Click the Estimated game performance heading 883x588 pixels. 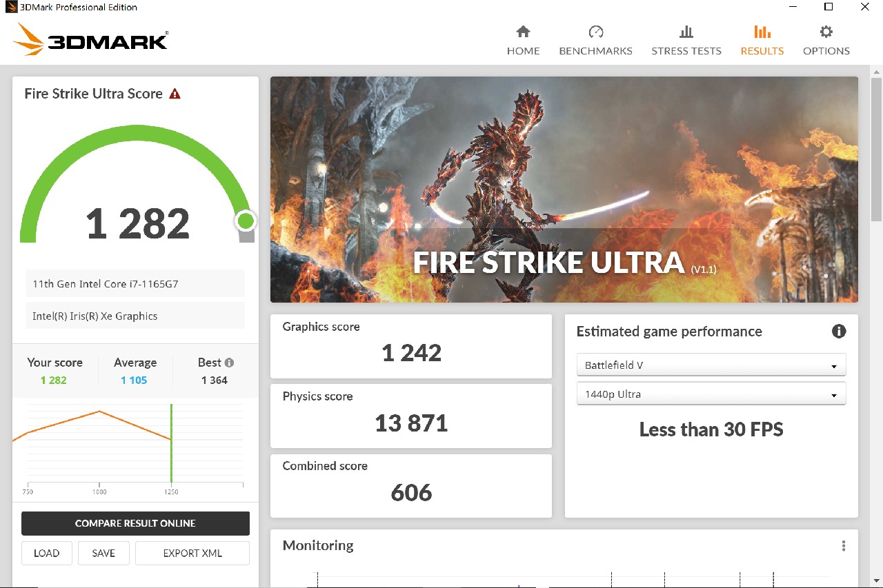tap(669, 332)
